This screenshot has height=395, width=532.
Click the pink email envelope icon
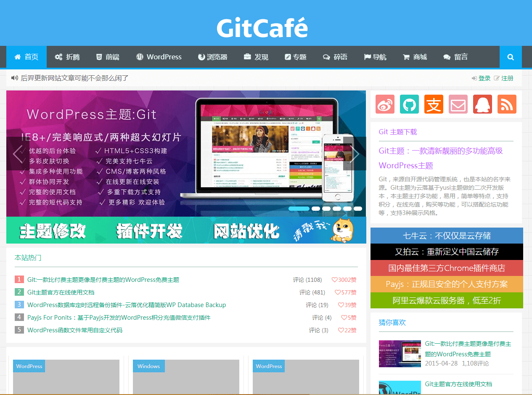pos(458,104)
